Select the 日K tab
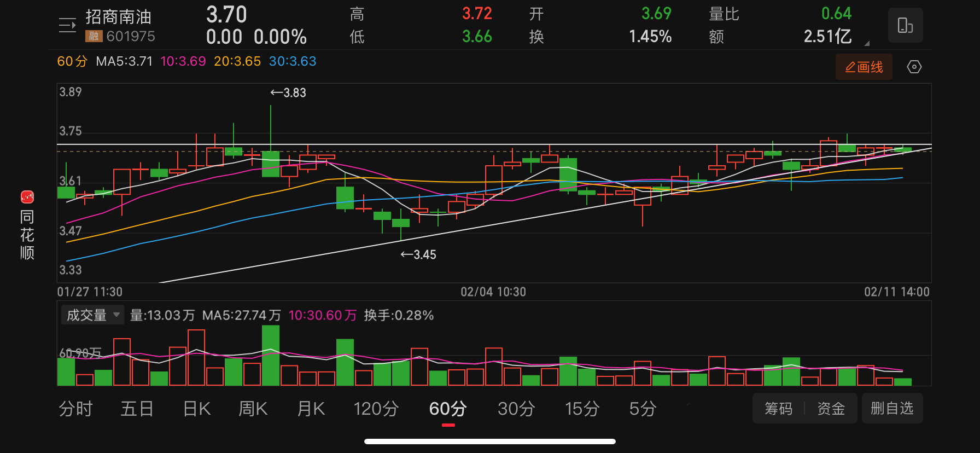The image size is (980, 453). tap(197, 409)
